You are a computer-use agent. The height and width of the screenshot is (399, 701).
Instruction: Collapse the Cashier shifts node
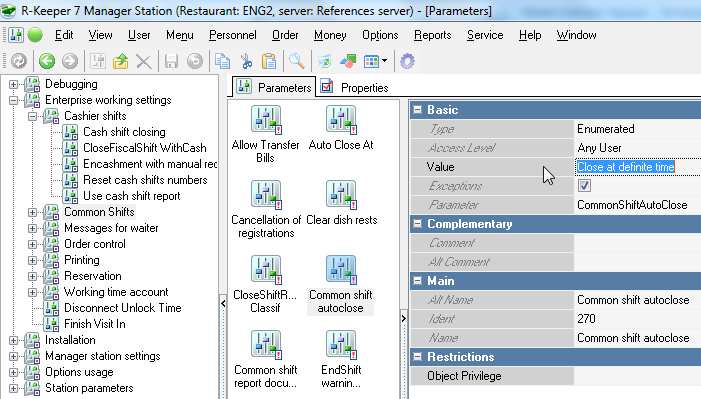(x=32, y=116)
